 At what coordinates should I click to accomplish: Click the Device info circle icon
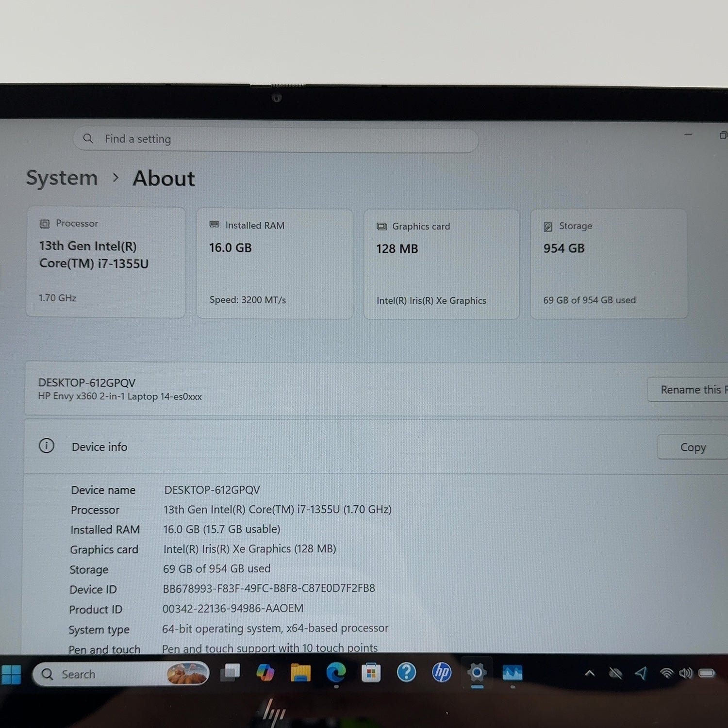tap(47, 446)
